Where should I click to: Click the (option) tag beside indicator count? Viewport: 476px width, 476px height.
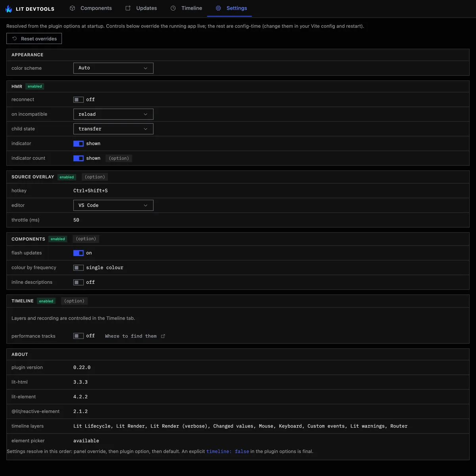(x=119, y=158)
